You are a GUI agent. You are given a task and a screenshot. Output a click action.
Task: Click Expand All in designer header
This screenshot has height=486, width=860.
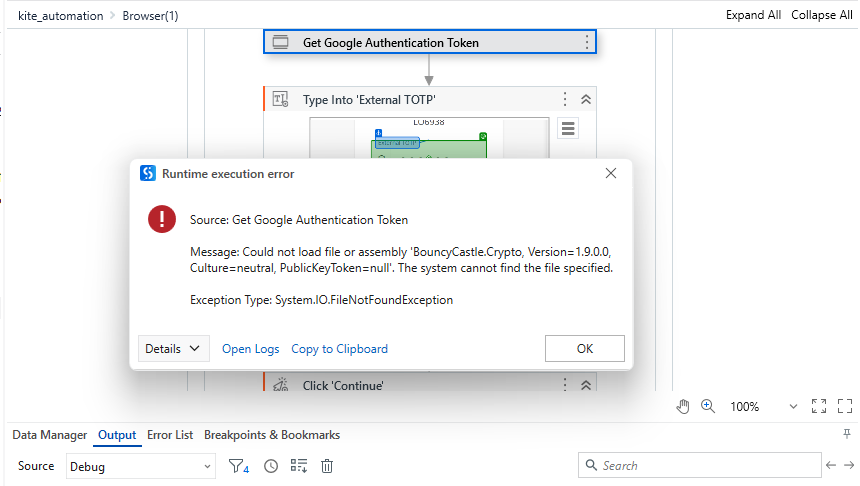pyautogui.click(x=753, y=15)
